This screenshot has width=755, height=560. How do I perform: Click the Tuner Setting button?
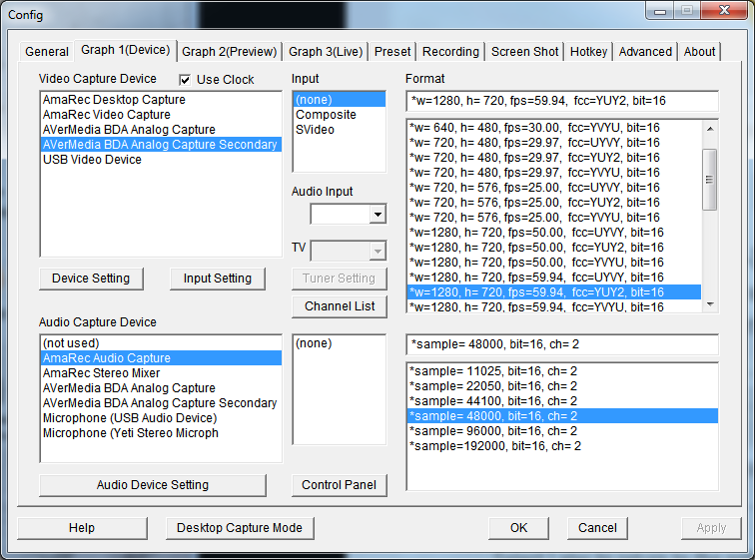[x=340, y=279]
